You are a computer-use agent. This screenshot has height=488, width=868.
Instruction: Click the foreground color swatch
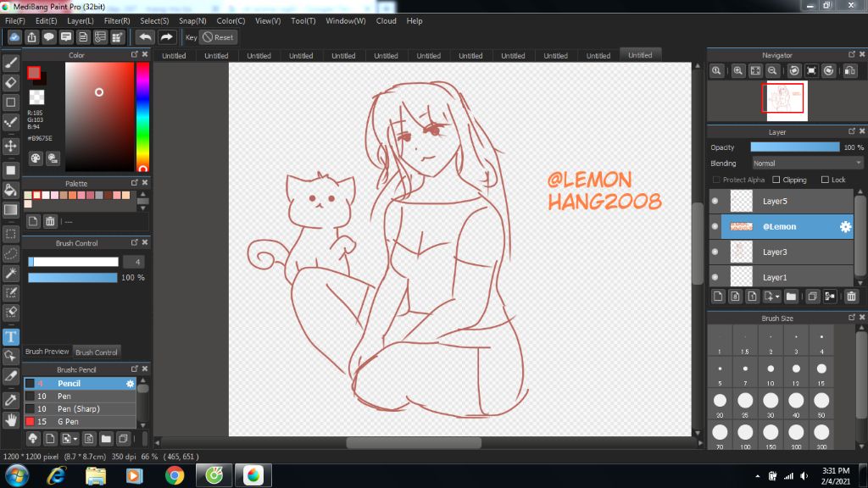point(34,73)
